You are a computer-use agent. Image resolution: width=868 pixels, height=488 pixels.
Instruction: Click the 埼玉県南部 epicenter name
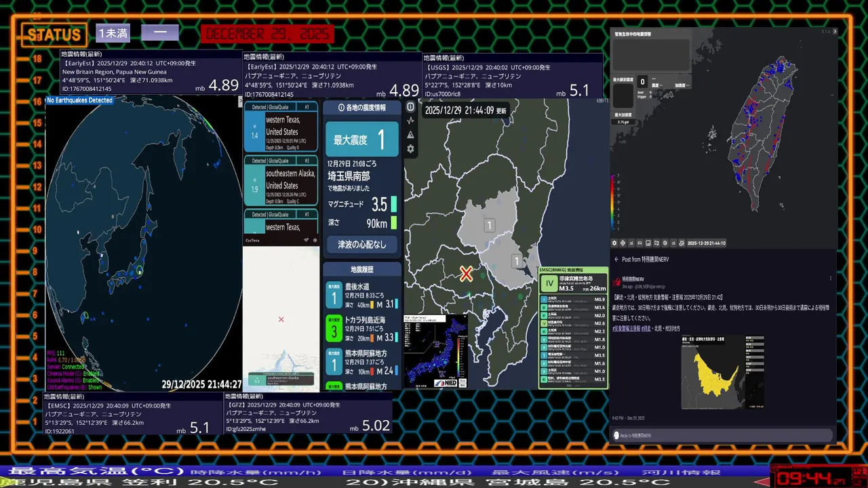[x=349, y=176]
